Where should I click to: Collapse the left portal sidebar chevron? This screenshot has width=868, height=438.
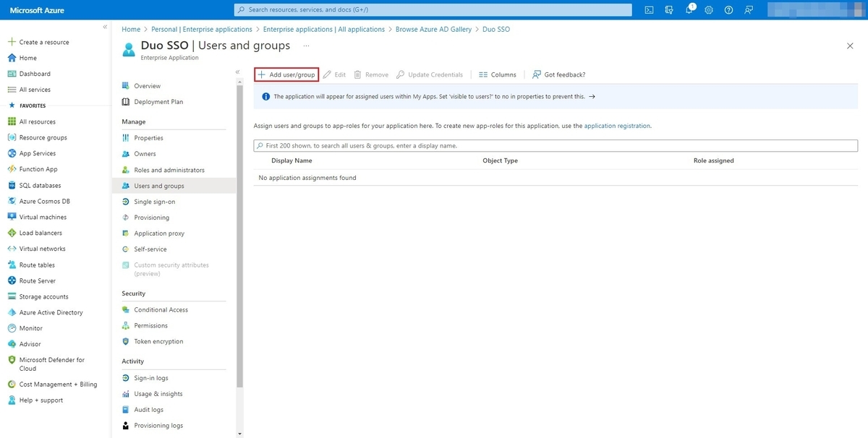tap(105, 27)
